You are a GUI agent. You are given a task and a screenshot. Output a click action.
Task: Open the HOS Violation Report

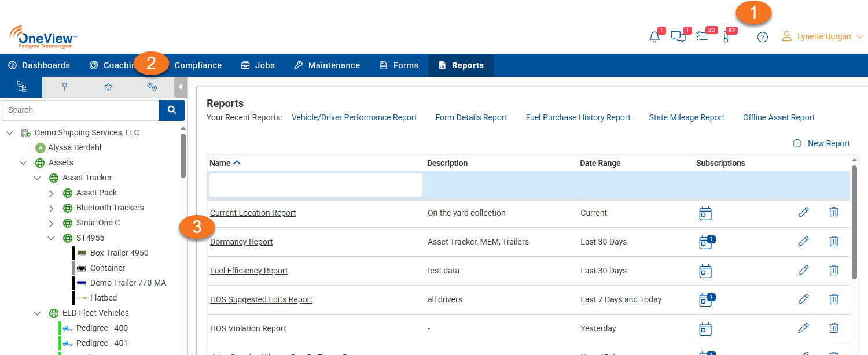pos(248,328)
